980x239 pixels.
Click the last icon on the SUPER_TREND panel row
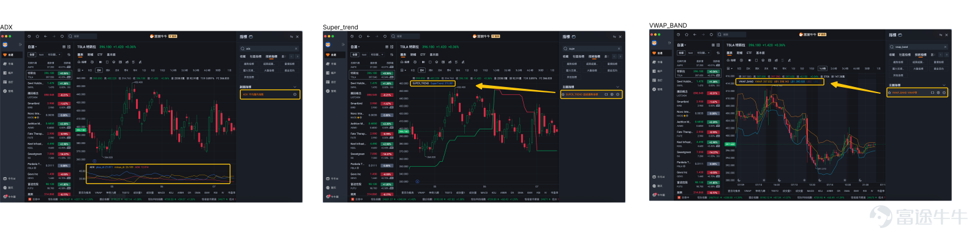617,94
